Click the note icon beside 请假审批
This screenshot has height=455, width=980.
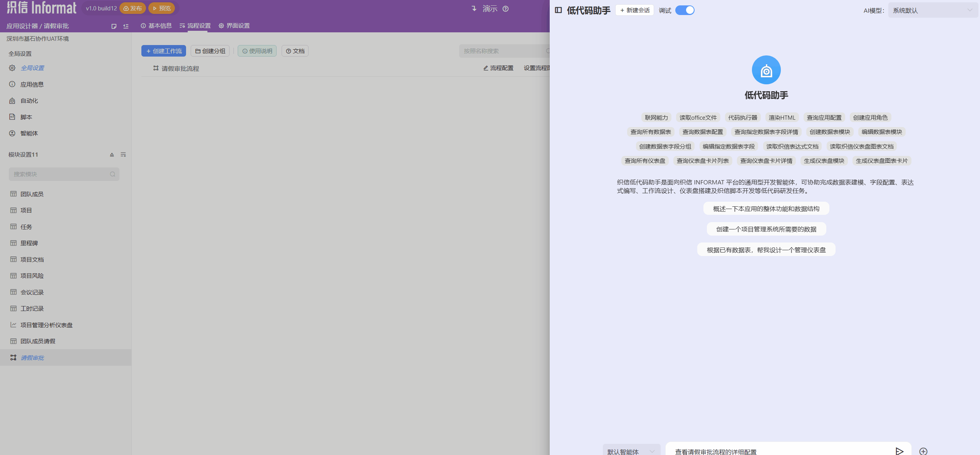[114, 26]
